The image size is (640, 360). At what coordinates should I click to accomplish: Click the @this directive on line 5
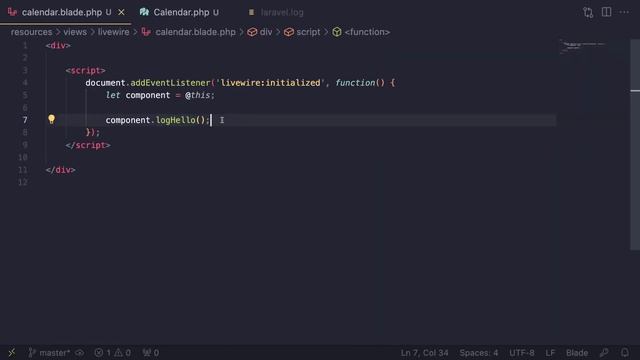pos(197,95)
